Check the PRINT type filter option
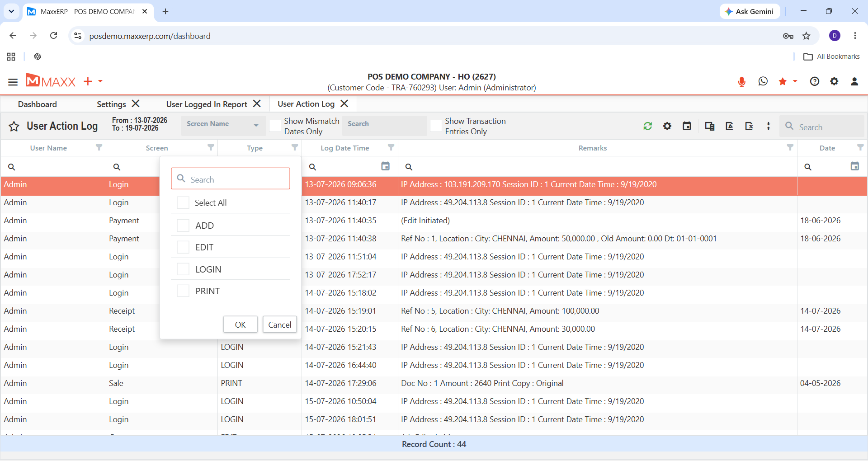This screenshot has width=868, height=461. click(x=183, y=291)
